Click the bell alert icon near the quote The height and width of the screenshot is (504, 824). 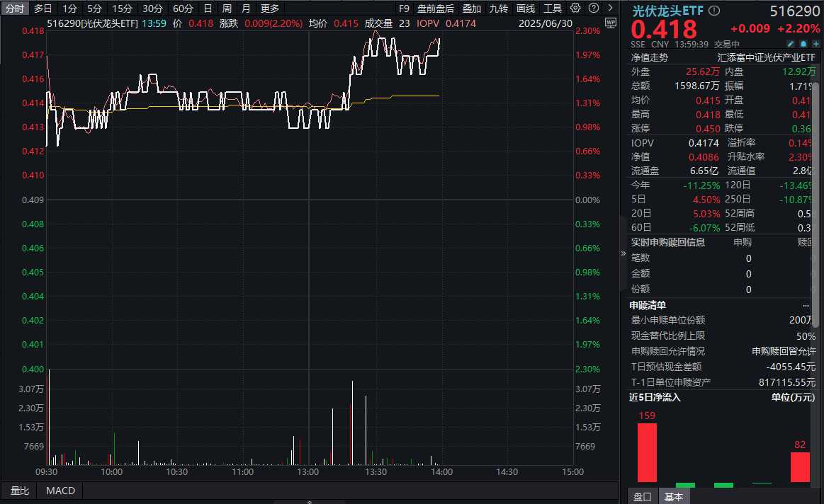tap(805, 43)
